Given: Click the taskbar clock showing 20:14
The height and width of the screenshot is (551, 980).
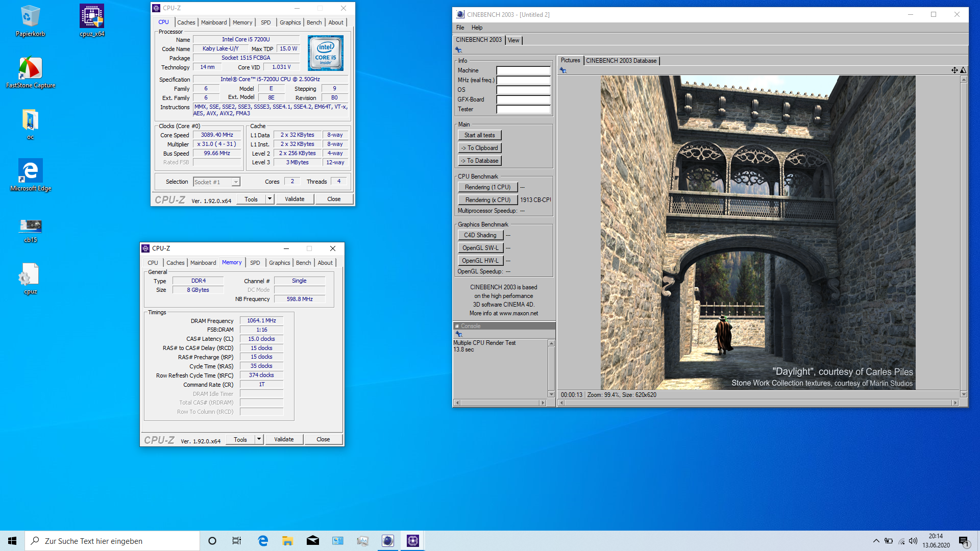Looking at the screenshot, I should 936,541.
